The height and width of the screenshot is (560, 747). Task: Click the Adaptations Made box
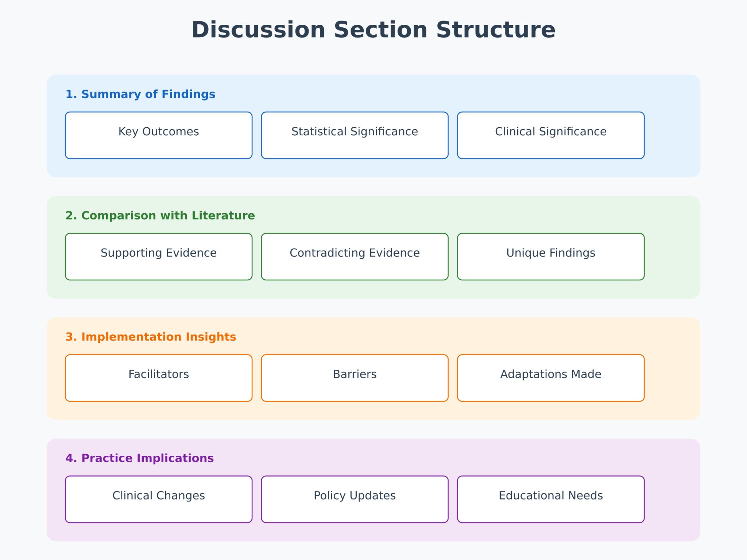551,378
